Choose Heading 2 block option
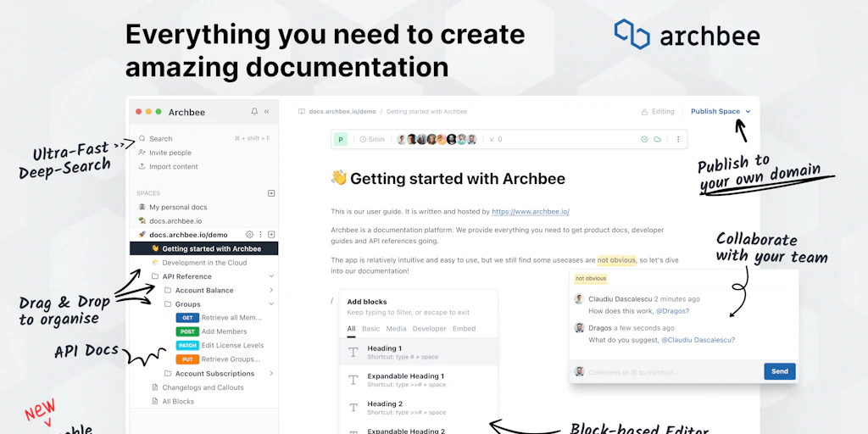This screenshot has width=868, height=434. point(419,408)
